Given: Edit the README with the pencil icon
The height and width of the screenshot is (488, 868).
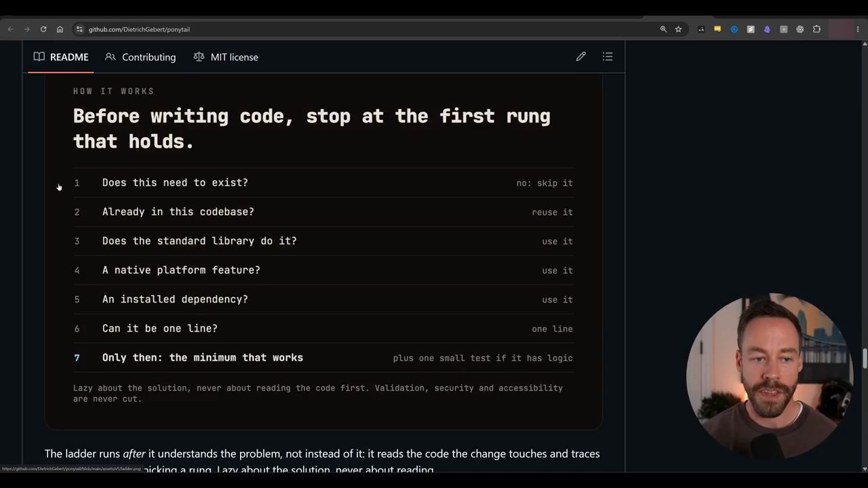Looking at the screenshot, I should click(581, 57).
